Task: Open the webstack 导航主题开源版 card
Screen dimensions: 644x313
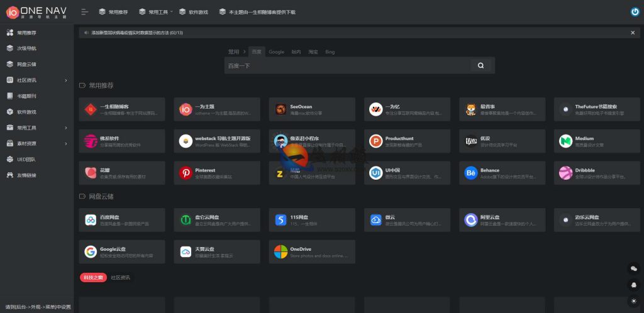Action: pos(217,141)
